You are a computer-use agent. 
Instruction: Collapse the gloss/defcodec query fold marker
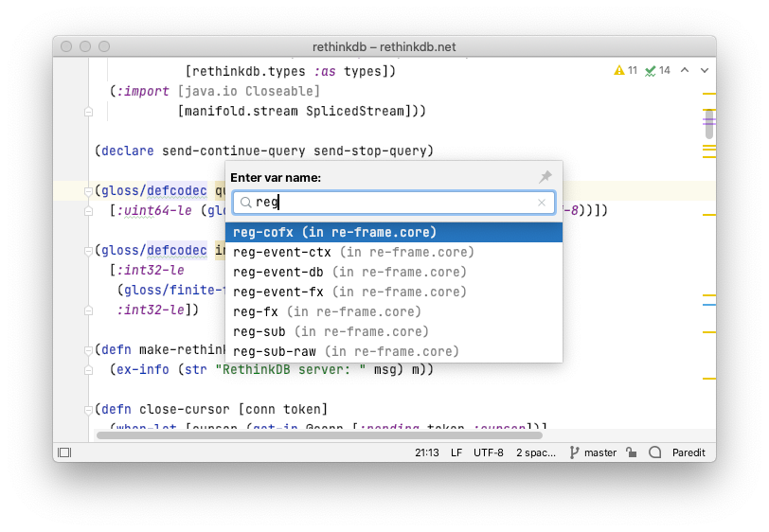[88, 191]
